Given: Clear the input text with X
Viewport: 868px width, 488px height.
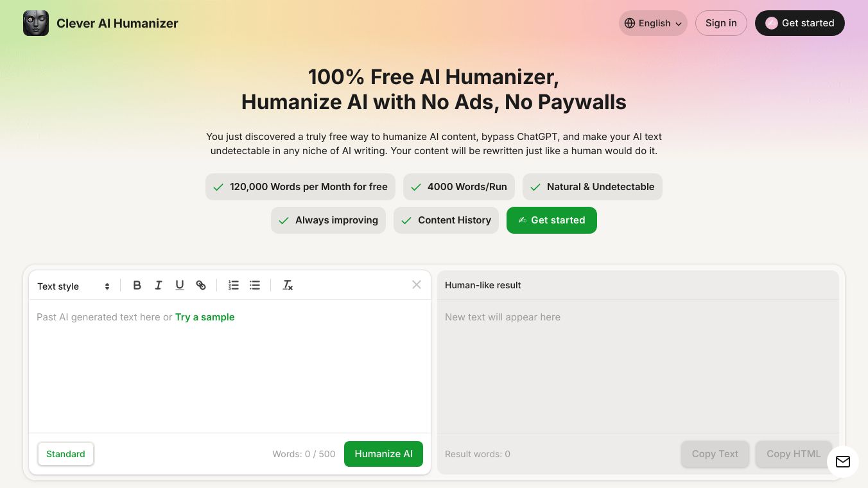Looking at the screenshot, I should (x=417, y=284).
